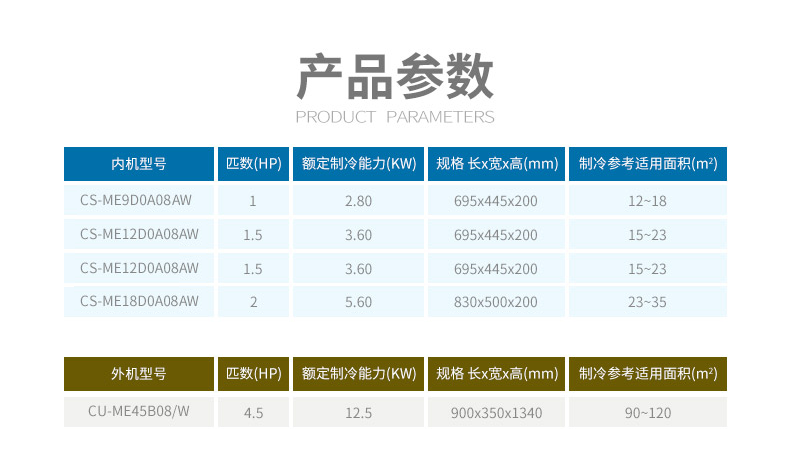The width and height of the screenshot is (790, 455).
Task: Click the 产品参数 title heading
Action: [x=395, y=77]
